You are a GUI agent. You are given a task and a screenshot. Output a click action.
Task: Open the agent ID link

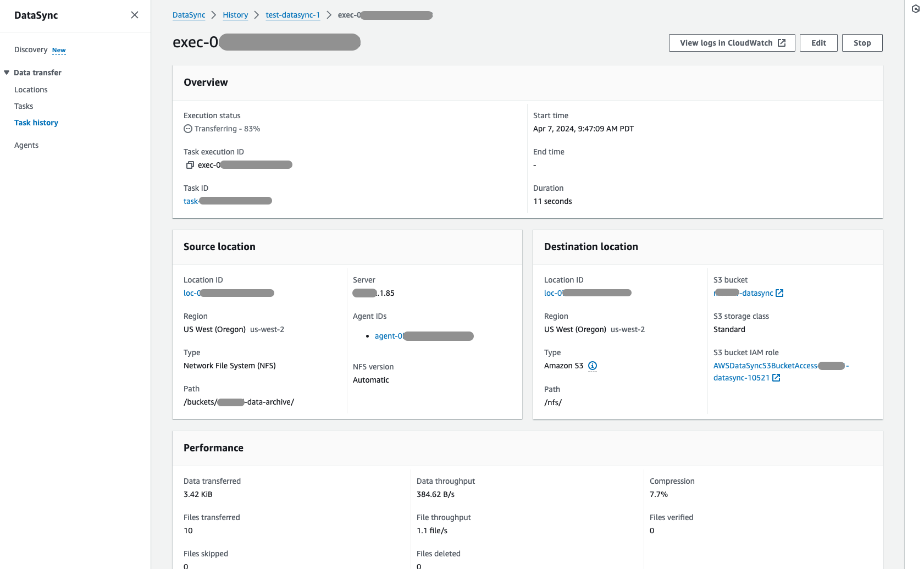[424, 336]
